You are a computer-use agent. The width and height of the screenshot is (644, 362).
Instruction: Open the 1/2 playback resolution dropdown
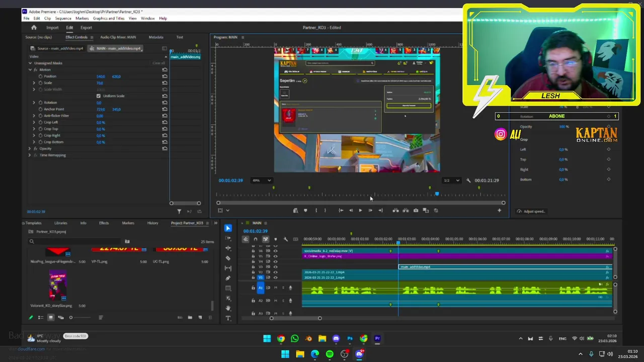(452, 180)
